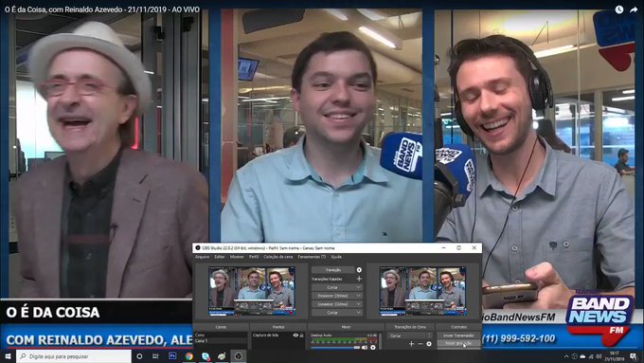The image size is (644, 363).
Task: Open Desktop Audio mixer settings gear
Action: [x=373, y=348]
